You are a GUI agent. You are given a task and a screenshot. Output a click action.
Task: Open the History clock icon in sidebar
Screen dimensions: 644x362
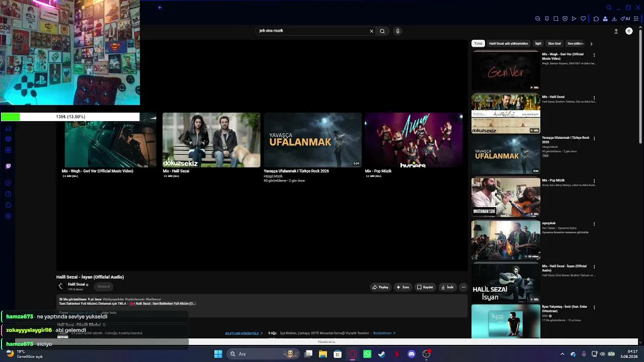8,194
